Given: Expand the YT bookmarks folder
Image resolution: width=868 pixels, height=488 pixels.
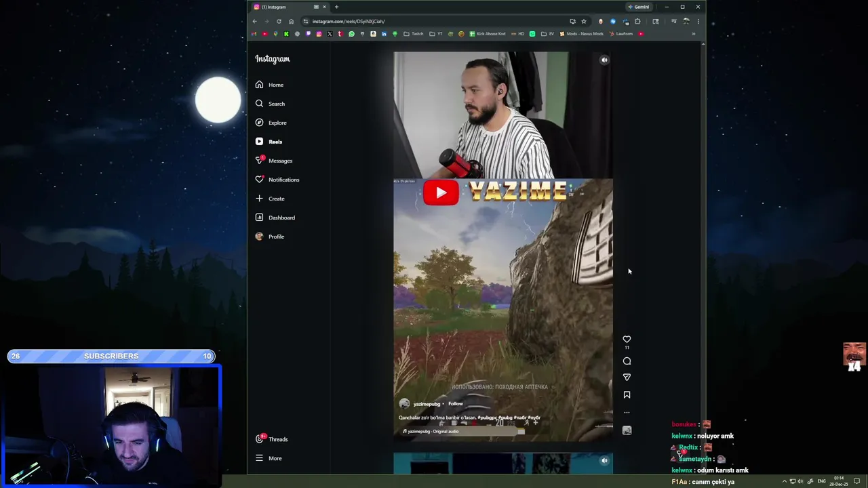Looking at the screenshot, I should pyautogui.click(x=436, y=34).
